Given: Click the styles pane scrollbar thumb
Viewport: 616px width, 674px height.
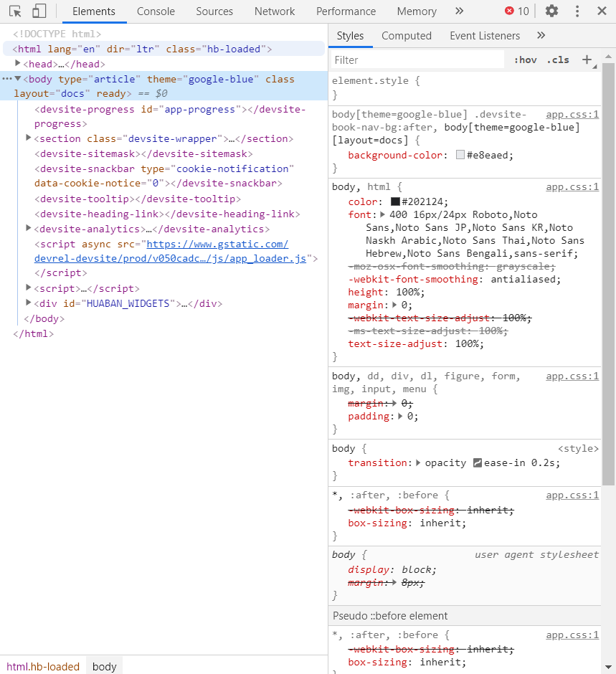Looking at the screenshot, I should click(608, 274).
